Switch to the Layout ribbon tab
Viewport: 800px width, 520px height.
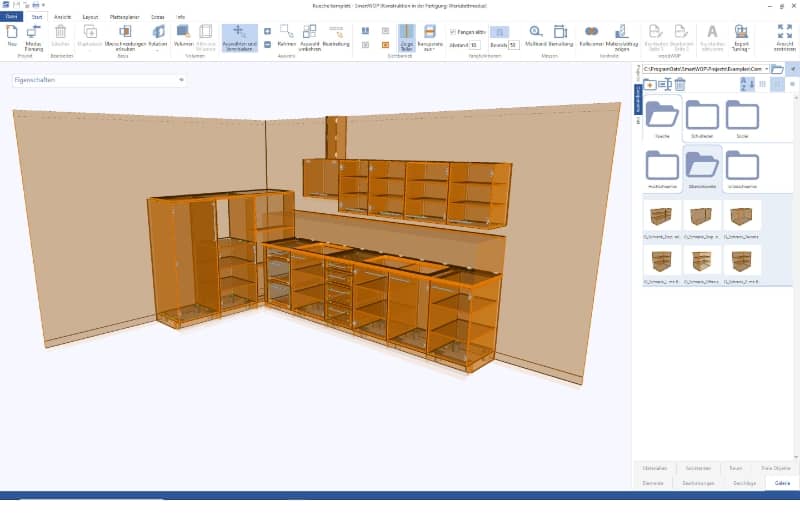click(x=90, y=17)
